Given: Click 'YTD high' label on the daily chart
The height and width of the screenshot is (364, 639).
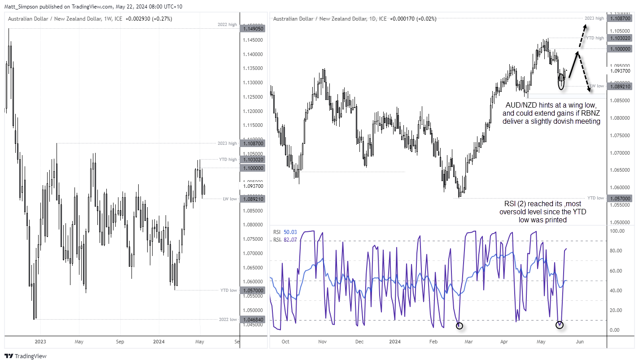Looking at the screenshot, I should click(595, 38).
